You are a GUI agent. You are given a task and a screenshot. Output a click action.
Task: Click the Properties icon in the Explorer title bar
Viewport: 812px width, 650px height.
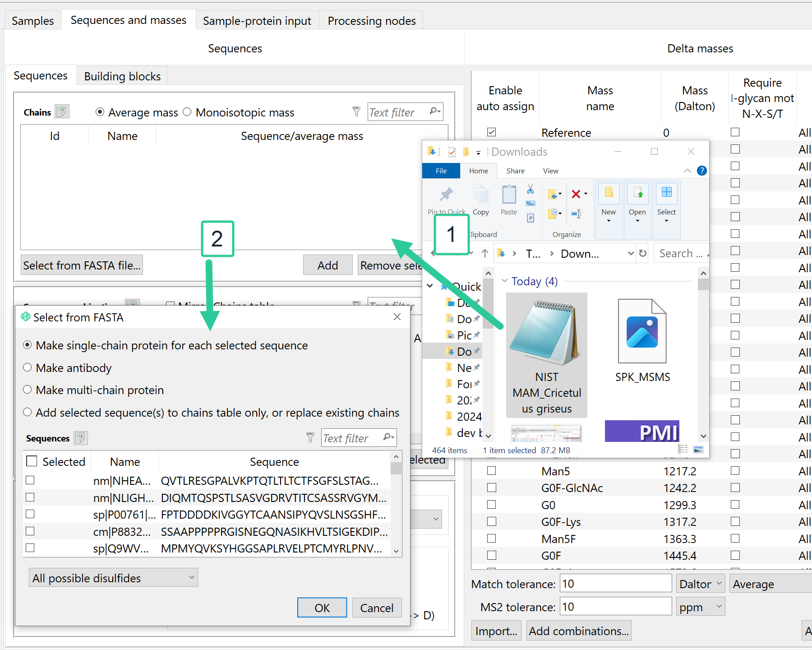coord(452,152)
